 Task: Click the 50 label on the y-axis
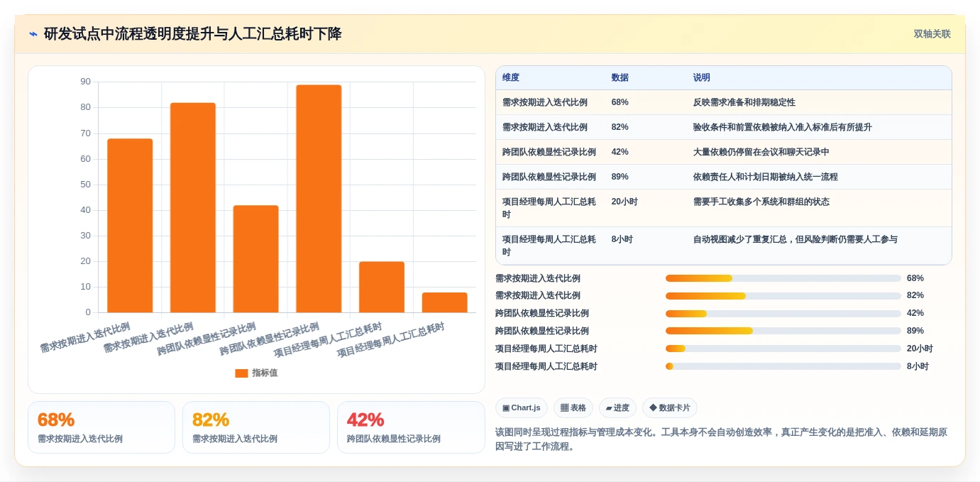(85, 185)
